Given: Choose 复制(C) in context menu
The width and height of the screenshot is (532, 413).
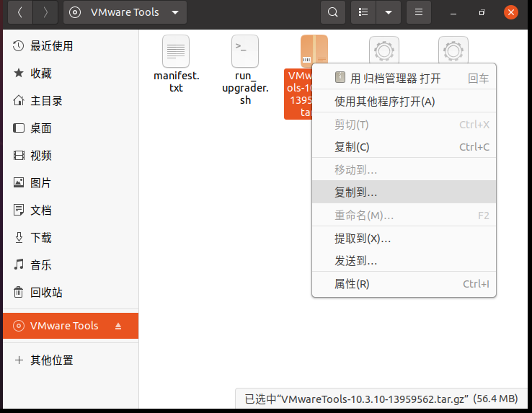Looking at the screenshot, I should pos(404,147).
